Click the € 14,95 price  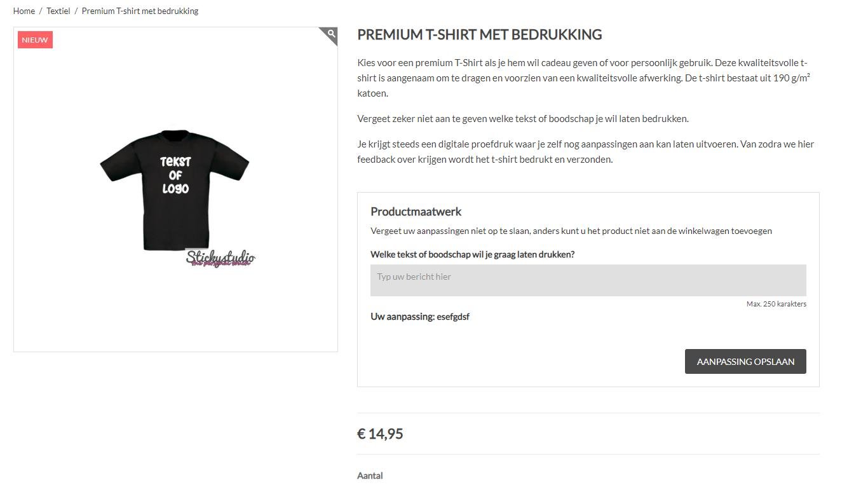pyautogui.click(x=380, y=434)
